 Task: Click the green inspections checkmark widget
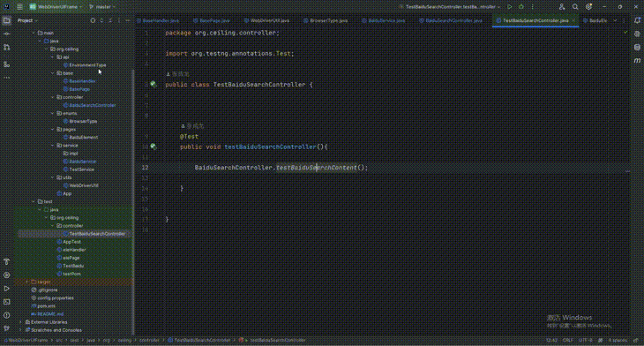click(625, 32)
